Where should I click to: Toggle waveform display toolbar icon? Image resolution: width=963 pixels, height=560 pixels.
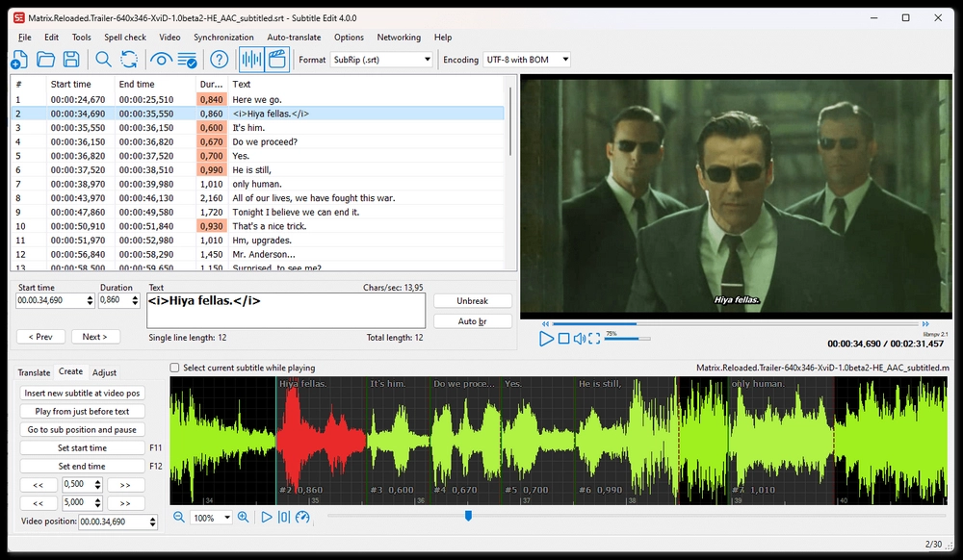tap(251, 60)
